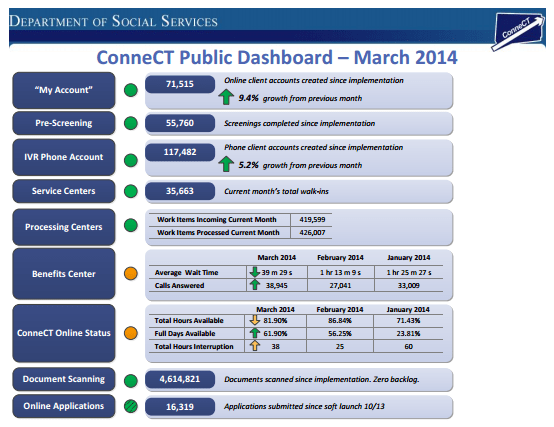The image size is (554, 427).
Task: Click yellow down arrow by 81.90%
Action: click(254, 320)
